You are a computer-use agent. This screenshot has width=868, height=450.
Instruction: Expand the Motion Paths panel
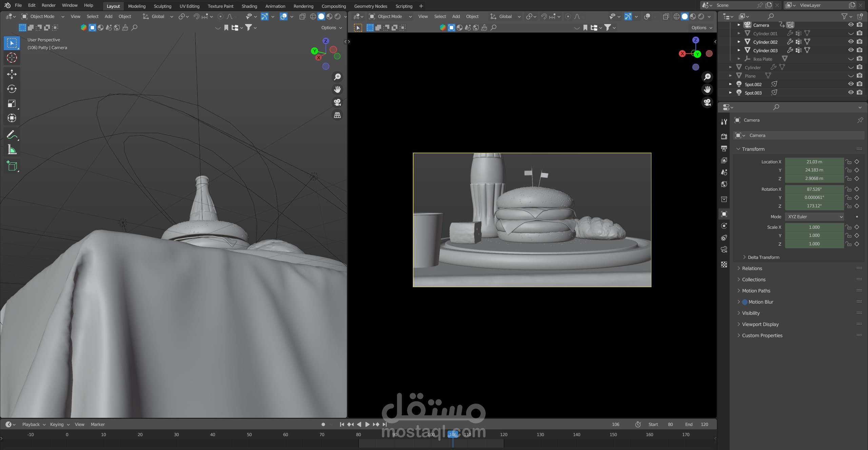coord(756,291)
